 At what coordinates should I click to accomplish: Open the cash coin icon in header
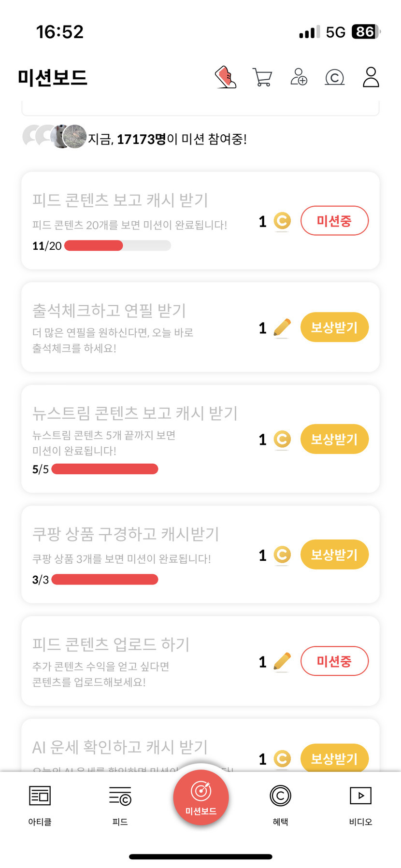[335, 77]
